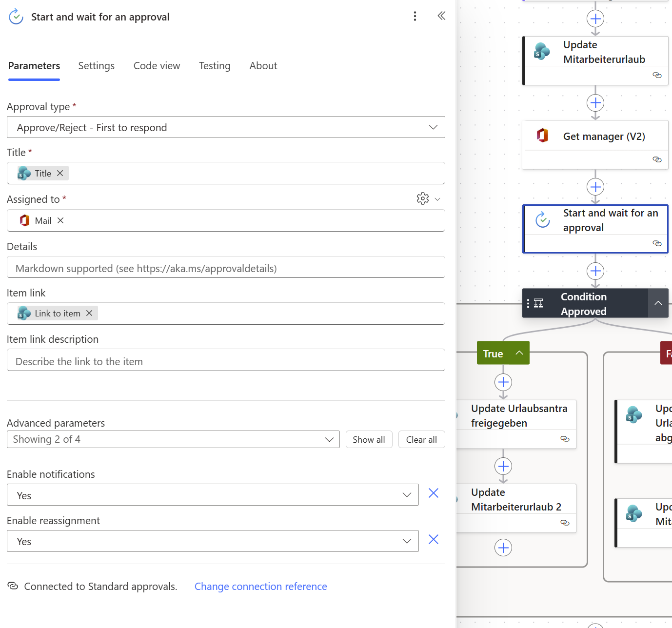Open the settings gear beside Assigned to
672x628 pixels.
(422, 198)
